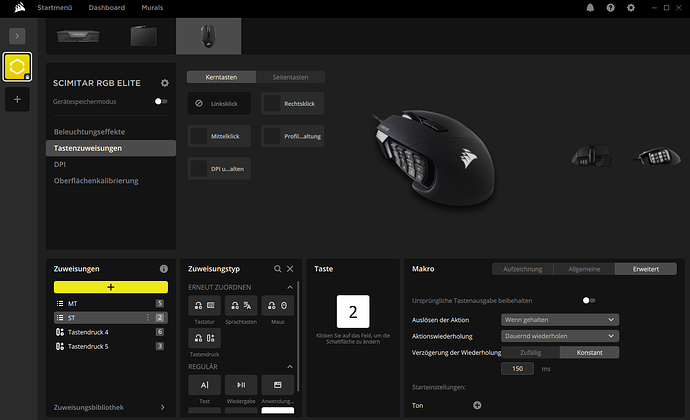The height and width of the screenshot is (420, 690).
Task: Click the Taste field showing 2
Action: tap(353, 311)
